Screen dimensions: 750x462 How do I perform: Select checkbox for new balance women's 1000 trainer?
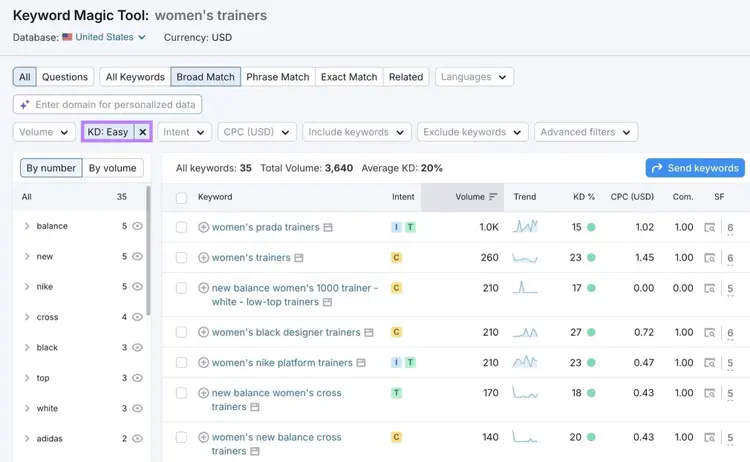181,288
